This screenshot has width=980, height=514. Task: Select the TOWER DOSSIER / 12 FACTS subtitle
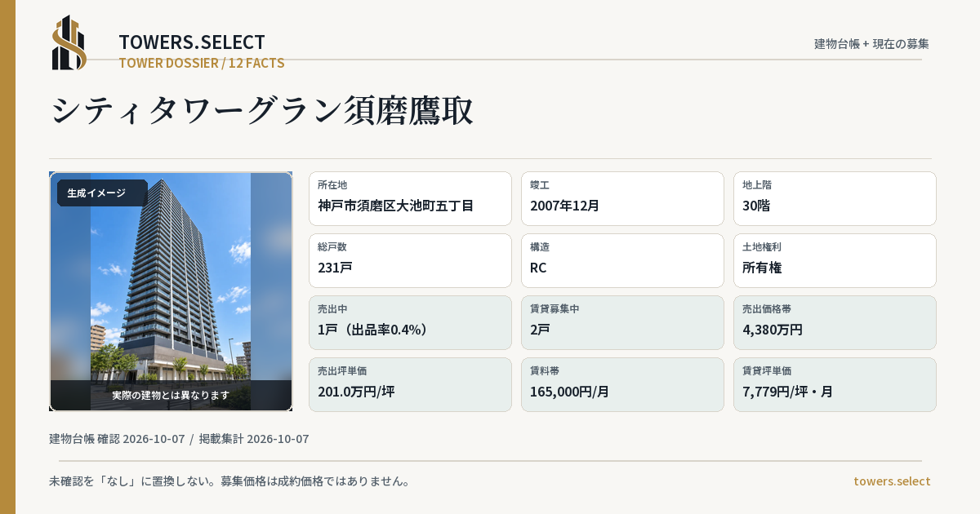[202, 63]
